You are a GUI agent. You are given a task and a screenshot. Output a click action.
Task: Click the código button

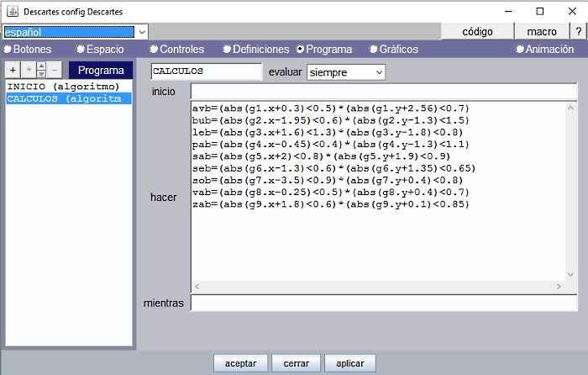[477, 32]
